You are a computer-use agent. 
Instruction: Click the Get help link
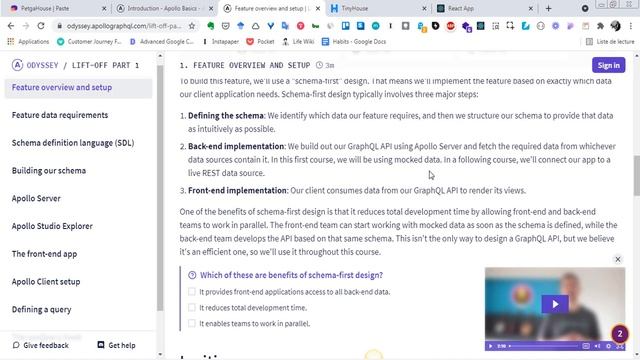pos(122,345)
